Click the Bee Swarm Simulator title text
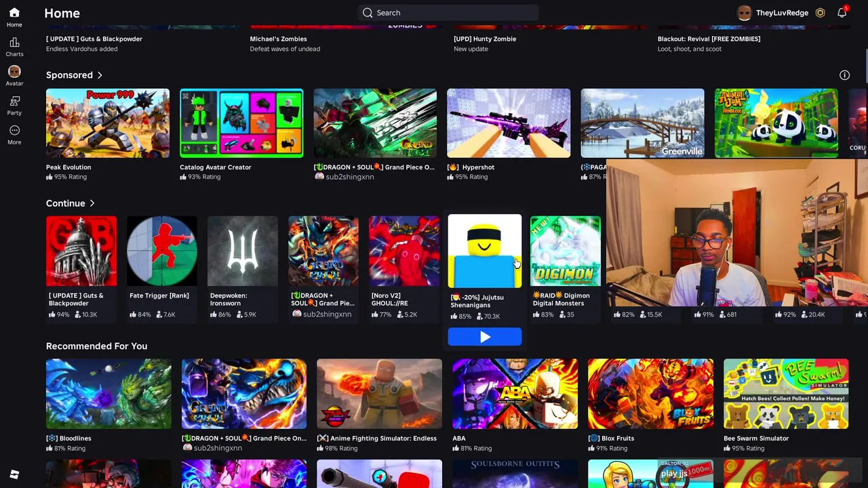The height and width of the screenshot is (488, 868). point(756,439)
